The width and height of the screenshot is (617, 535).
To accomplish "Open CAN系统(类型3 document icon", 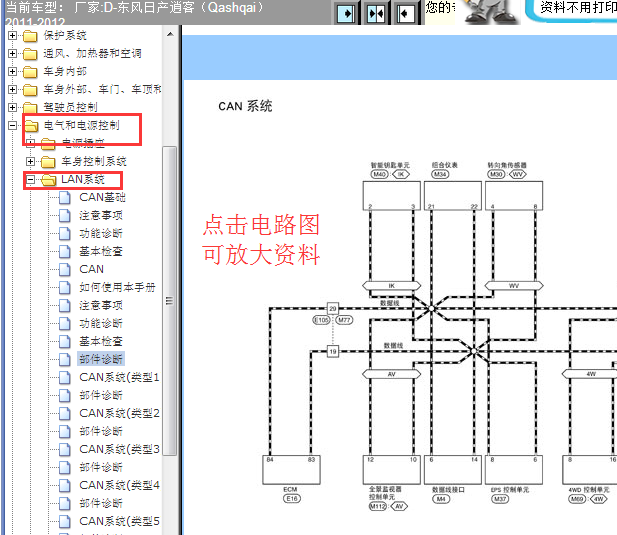I will (65, 450).
